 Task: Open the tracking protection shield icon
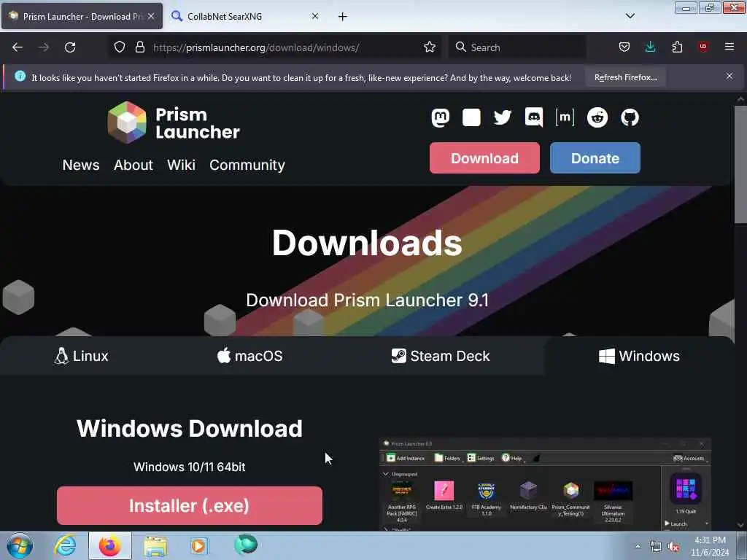pyautogui.click(x=120, y=47)
